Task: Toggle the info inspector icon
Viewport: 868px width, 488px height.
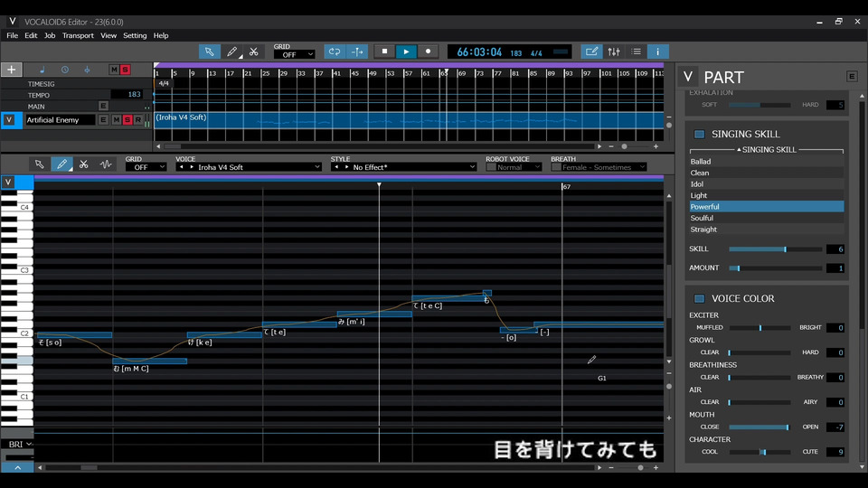Action: (x=657, y=52)
